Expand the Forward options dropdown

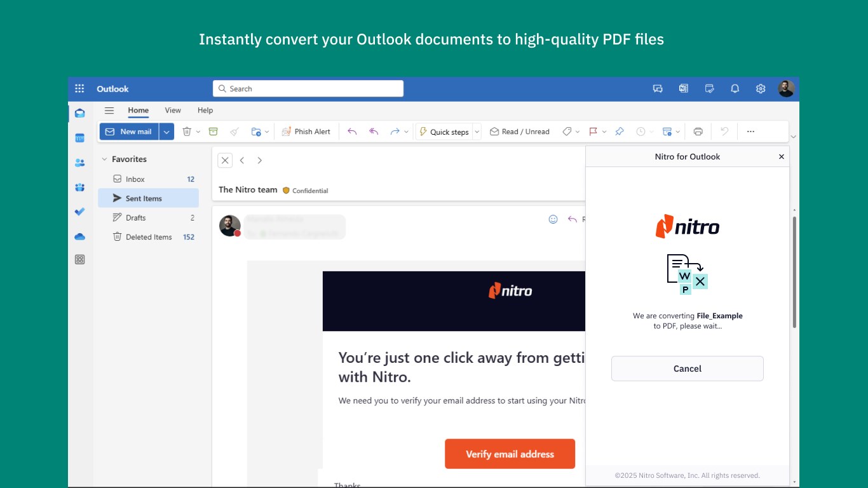pyautogui.click(x=406, y=132)
